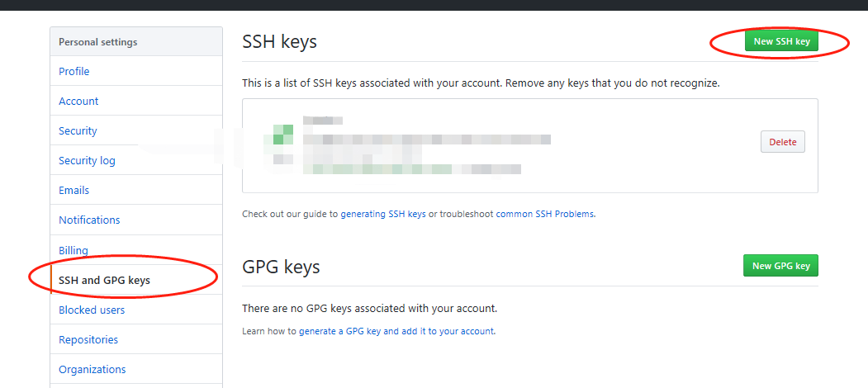
Task: Click the New SSH key button
Action: tap(781, 41)
